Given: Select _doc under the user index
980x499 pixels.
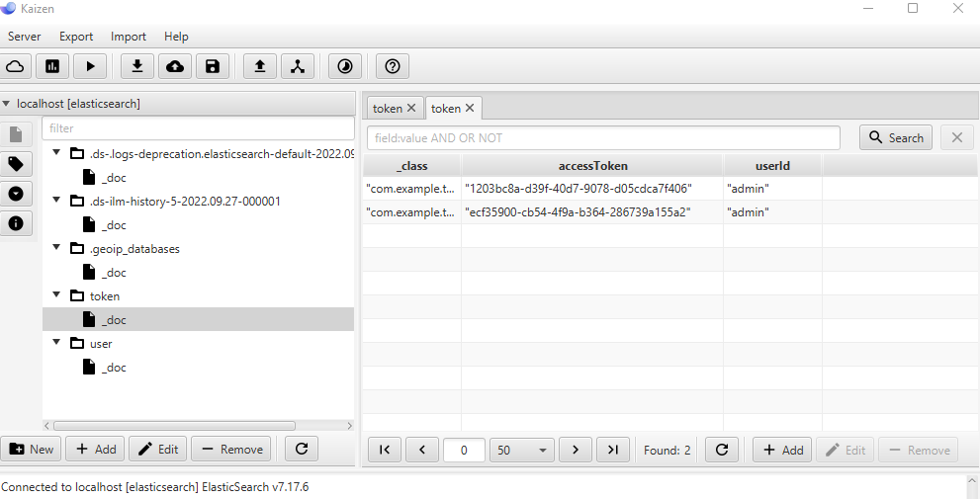Looking at the screenshot, I should pyautogui.click(x=114, y=368).
